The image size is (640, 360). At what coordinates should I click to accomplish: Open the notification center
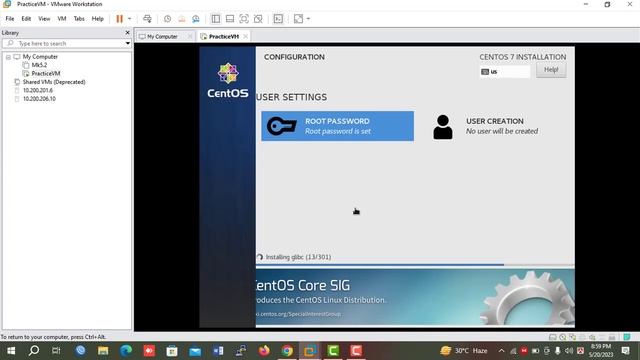(x=625, y=351)
